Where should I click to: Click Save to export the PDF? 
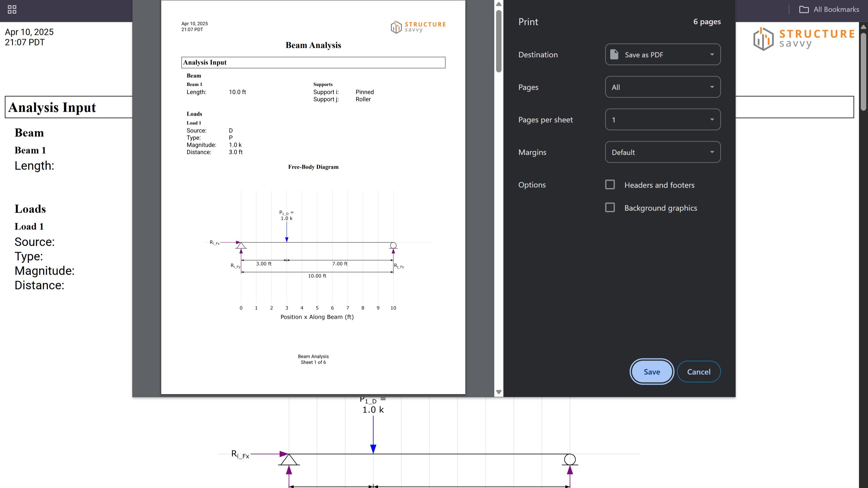click(x=652, y=371)
